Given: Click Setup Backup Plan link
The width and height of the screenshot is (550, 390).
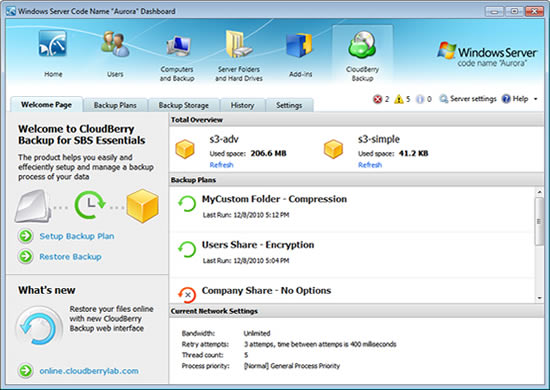Looking at the screenshot, I should [x=76, y=236].
